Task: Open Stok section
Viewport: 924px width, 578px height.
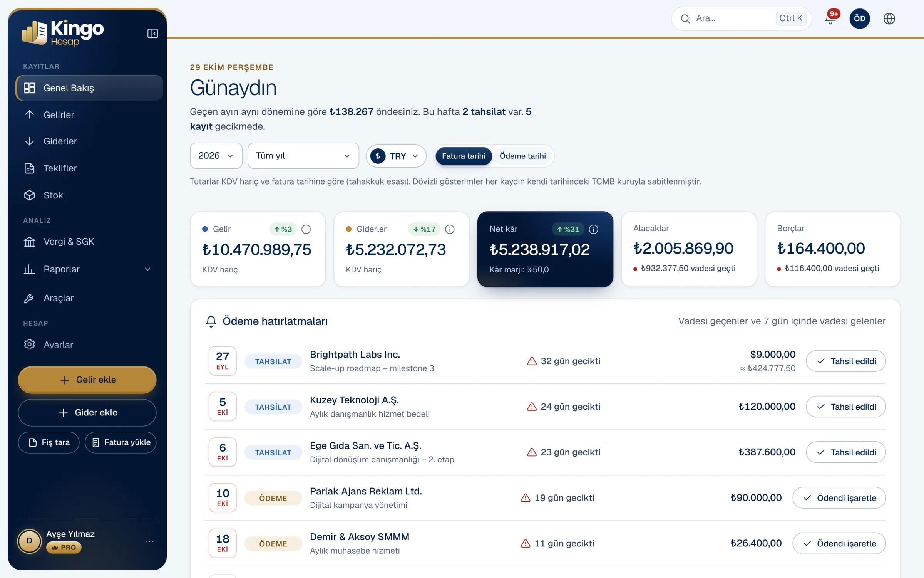Action: (x=89, y=195)
